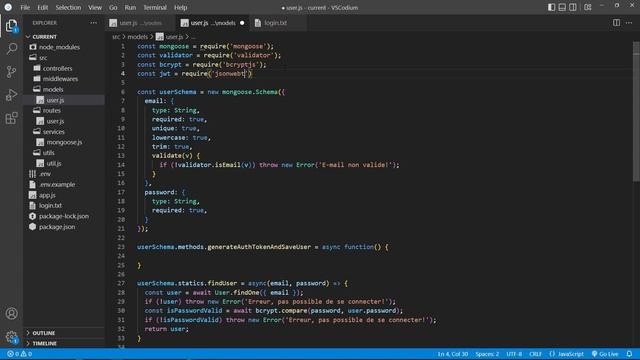Open the Selection menu
The width and height of the screenshot is (640, 360).
(x=68, y=7)
